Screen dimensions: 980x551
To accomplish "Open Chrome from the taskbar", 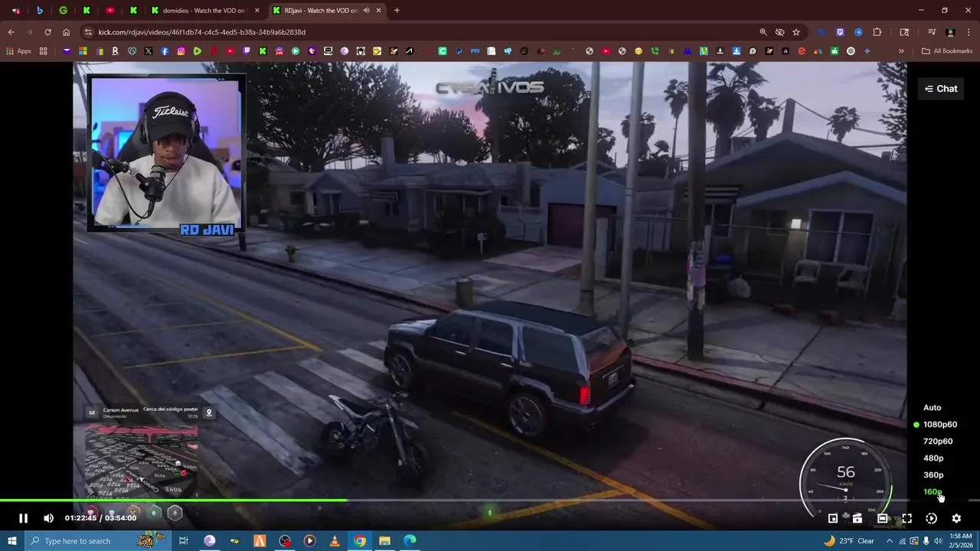I will pyautogui.click(x=360, y=541).
